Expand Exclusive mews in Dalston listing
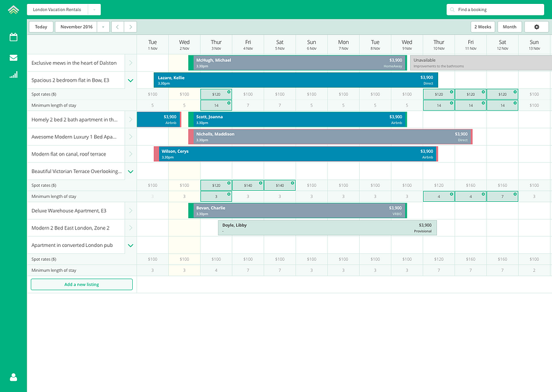 click(131, 63)
